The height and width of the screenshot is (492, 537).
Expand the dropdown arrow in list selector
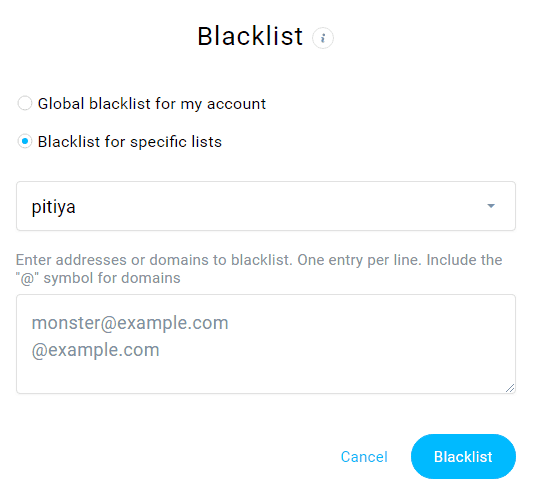click(x=491, y=206)
